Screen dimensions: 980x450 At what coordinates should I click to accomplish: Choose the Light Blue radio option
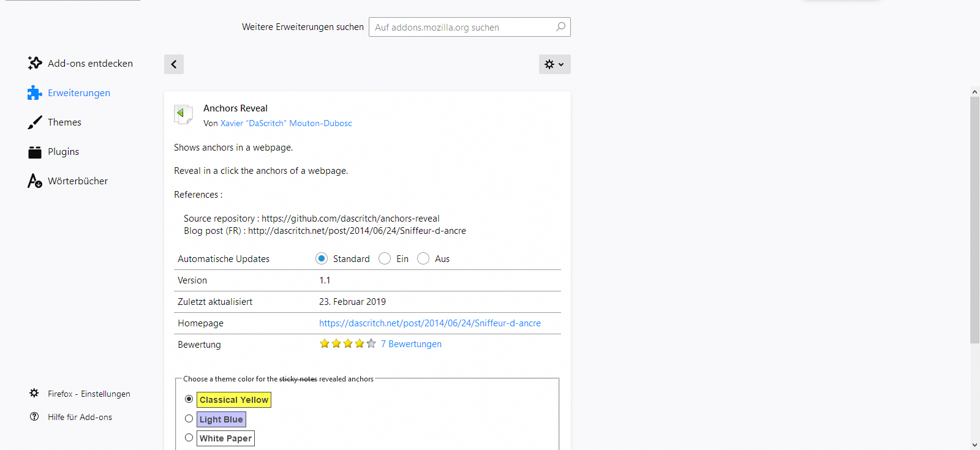coord(189,419)
